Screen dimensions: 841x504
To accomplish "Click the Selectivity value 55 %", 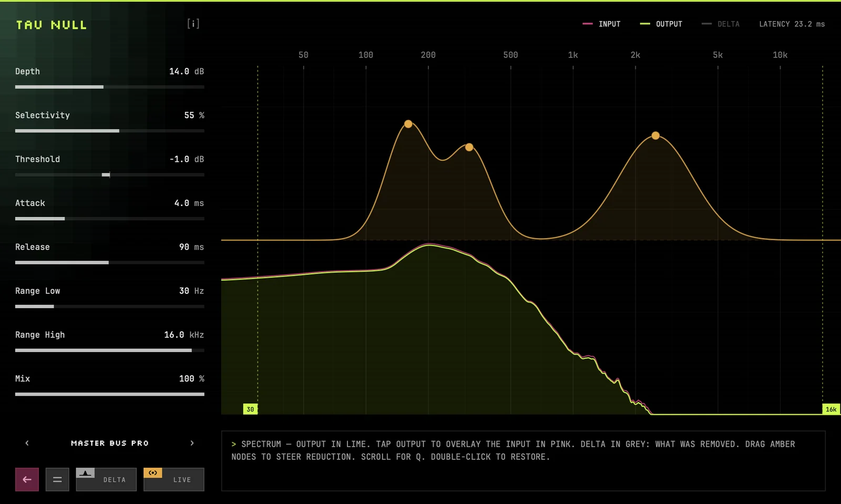I will pos(194,115).
